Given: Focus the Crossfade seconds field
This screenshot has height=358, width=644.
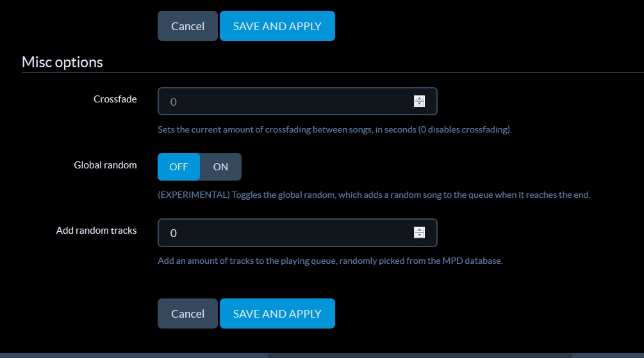Looking at the screenshot, I should tap(297, 101).
